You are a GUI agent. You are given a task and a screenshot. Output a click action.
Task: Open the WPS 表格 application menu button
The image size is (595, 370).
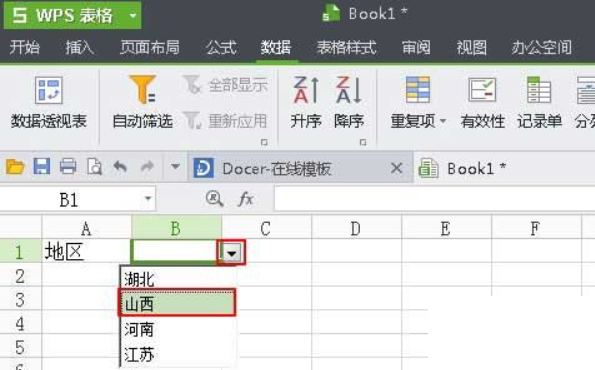point(72,15)
